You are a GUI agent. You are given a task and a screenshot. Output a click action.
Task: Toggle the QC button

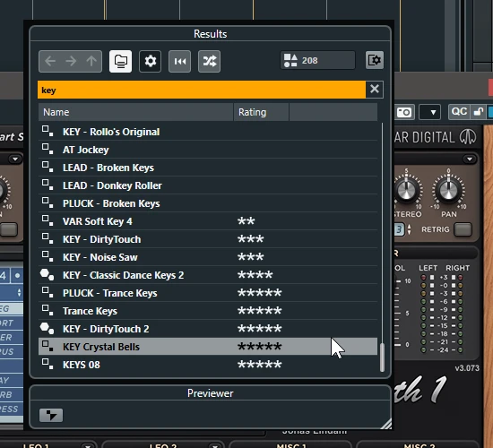459,112
